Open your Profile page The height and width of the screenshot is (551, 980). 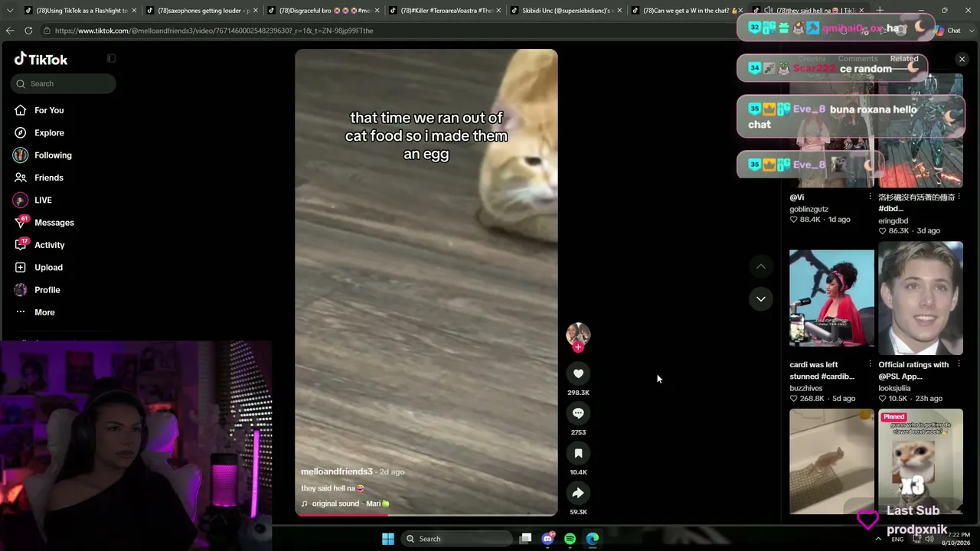click(x=47, y=290)
